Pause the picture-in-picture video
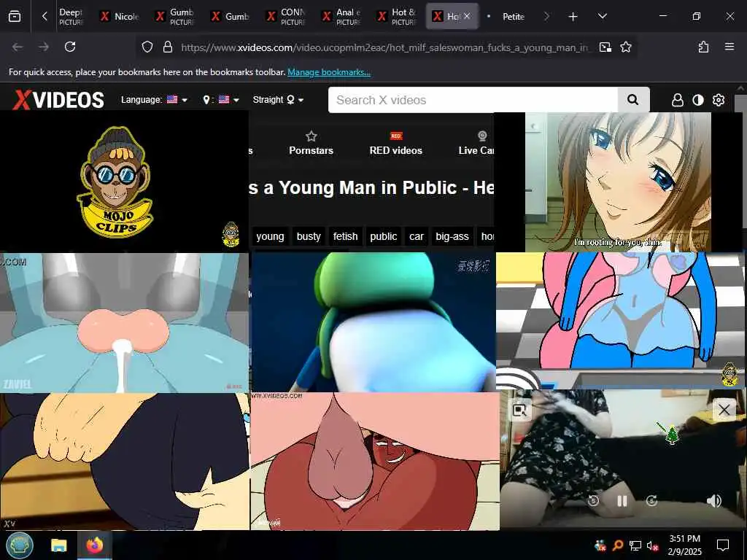 tap(622, 501)
